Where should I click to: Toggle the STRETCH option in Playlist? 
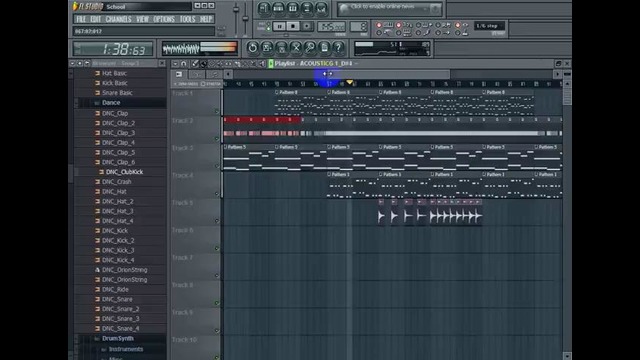[211, 84]
